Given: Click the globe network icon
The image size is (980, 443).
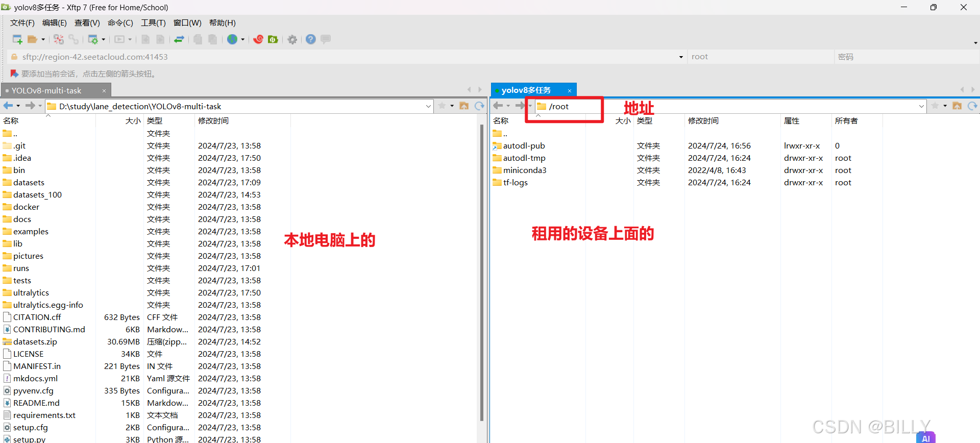Looking at the screenshot, I should pos(232,39).
